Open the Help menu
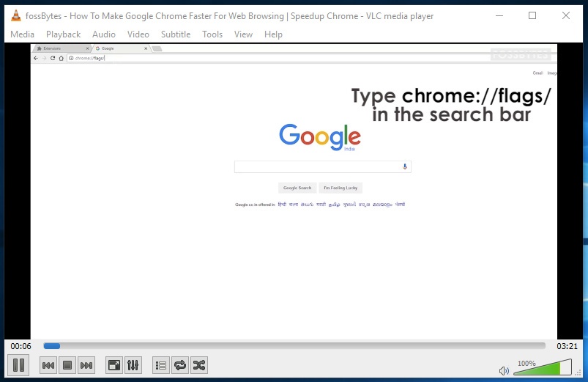Viewport: 588px width, 382px height. click(273, 34)
